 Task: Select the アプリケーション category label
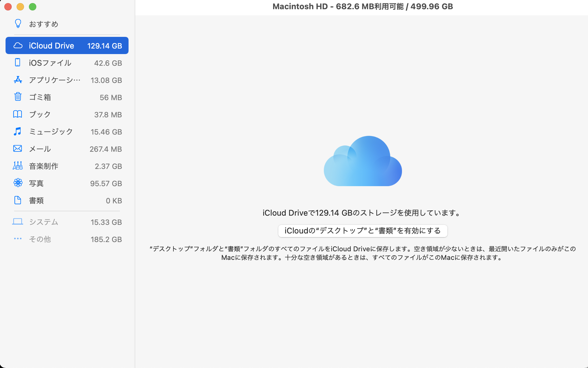55,80
